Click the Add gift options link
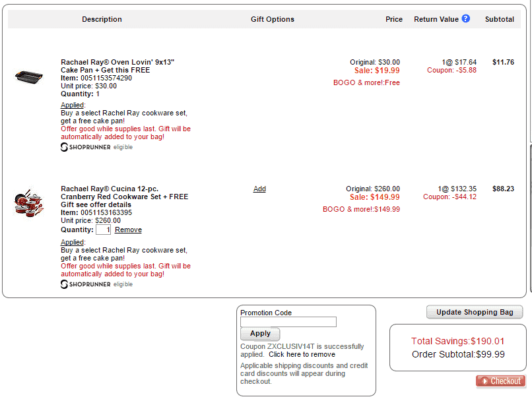Viewport: 532px width, 401px height. 259,189
